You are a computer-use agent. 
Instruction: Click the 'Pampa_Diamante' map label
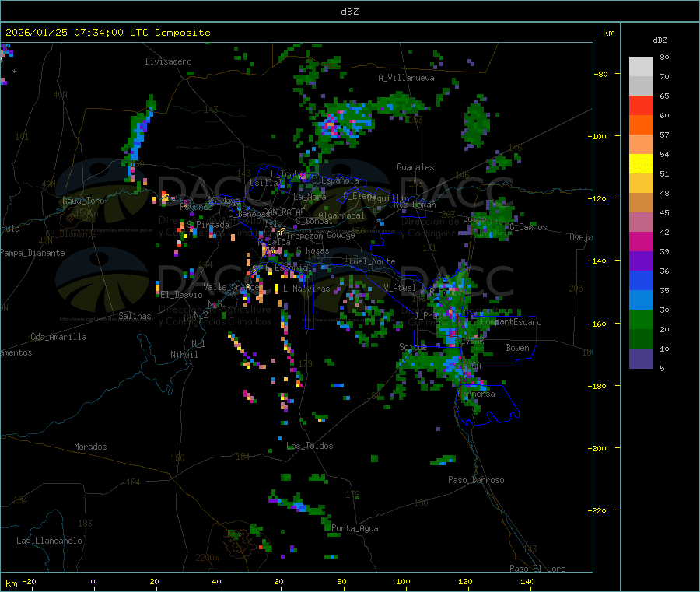(x=32, y=253)
